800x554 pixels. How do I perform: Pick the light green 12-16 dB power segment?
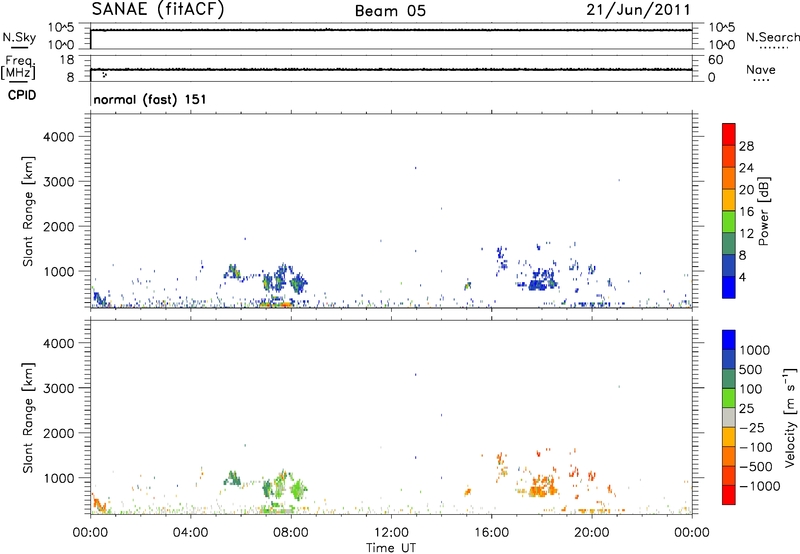[729, 222]
